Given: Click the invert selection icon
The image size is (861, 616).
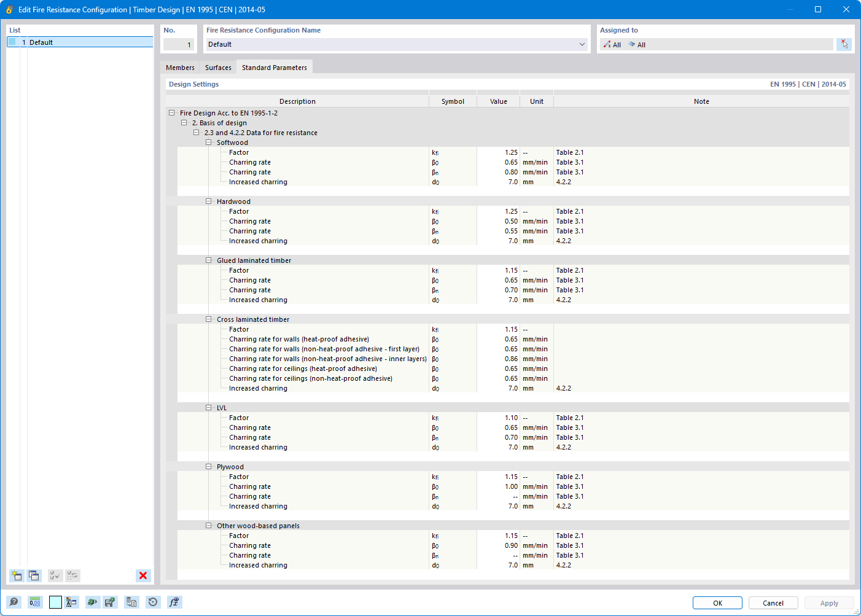Looking at the screenshot, I should tap(72, 575).
